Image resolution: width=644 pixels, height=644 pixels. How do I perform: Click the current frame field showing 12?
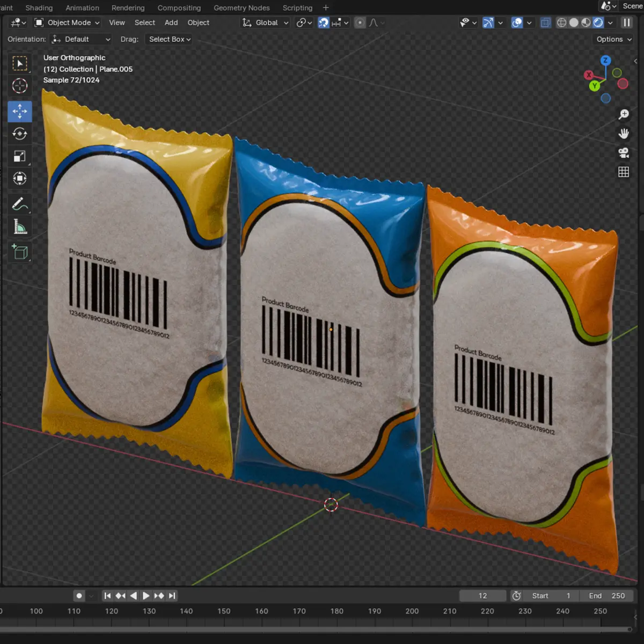[x=482, y=596]
